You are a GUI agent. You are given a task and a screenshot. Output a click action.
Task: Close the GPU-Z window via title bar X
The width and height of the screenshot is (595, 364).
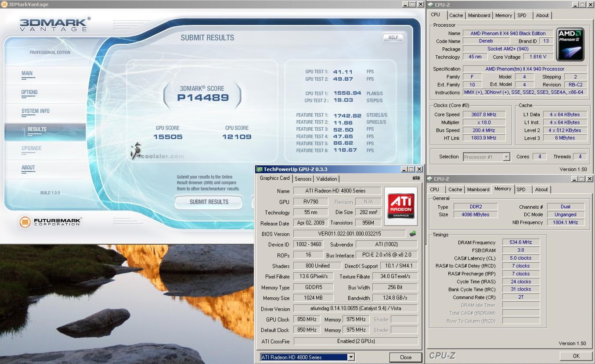click(419, 169)
